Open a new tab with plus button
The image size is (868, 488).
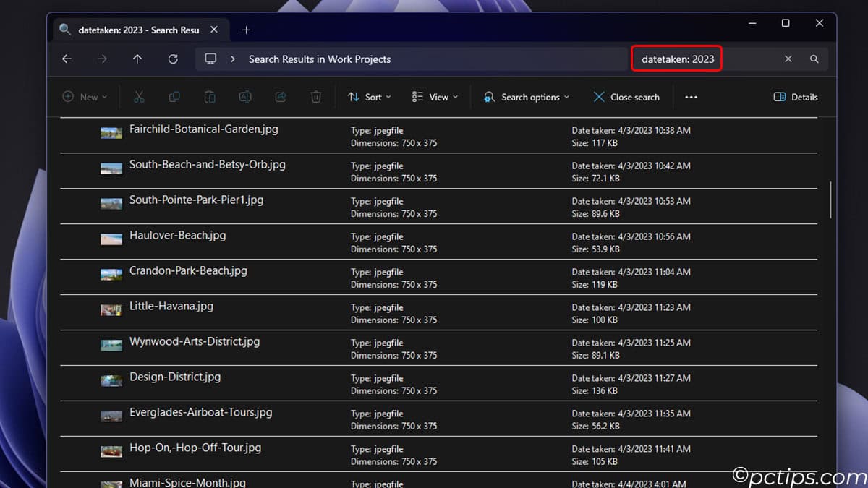click(x=246, y=30)
